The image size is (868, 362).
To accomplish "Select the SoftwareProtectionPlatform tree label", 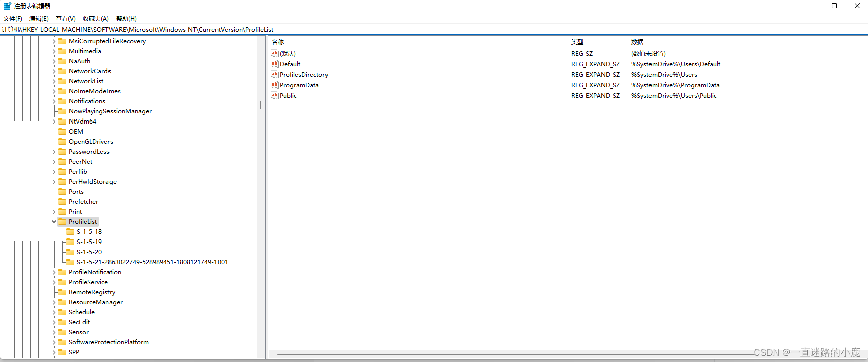I will pos(108,342).
